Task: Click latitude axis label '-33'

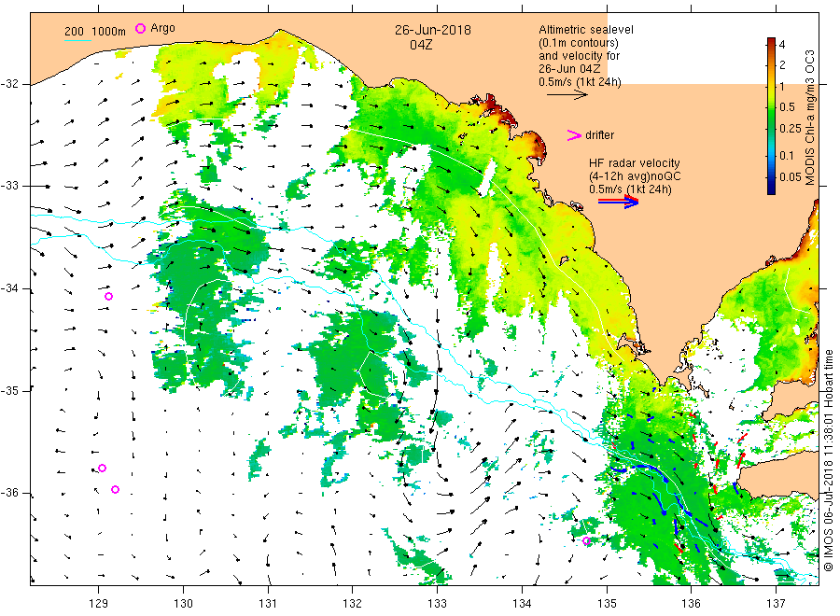Action: (10, 186)
